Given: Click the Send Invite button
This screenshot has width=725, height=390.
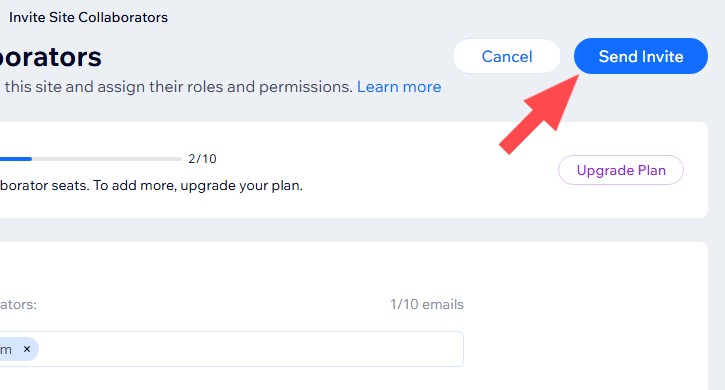Looking at the screenshot, I should click(x=641, y=56).
